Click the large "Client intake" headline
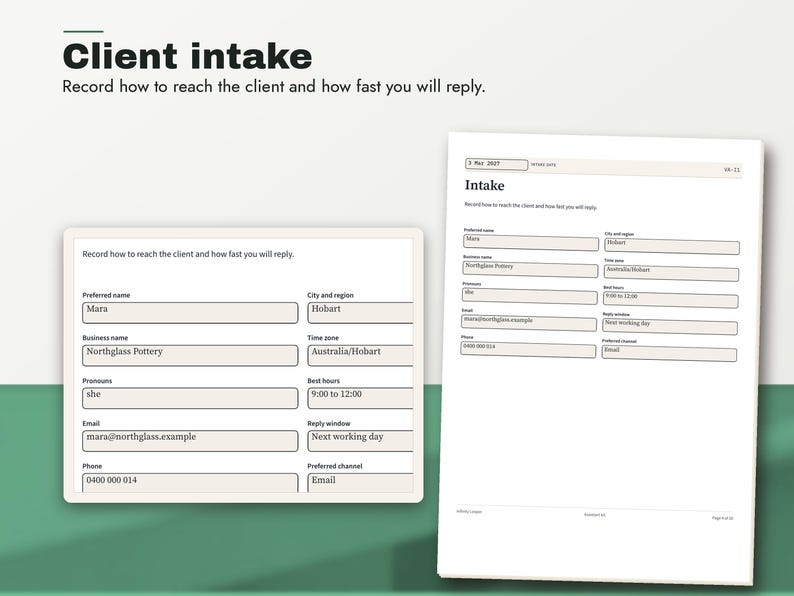Screen dimensions: 794x596 click(x=187, y=56)
